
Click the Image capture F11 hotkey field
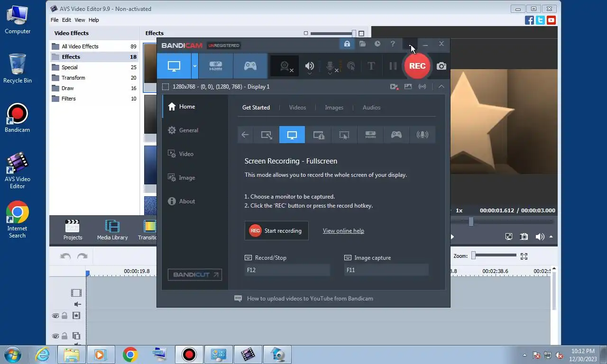(x=386, y=270)
